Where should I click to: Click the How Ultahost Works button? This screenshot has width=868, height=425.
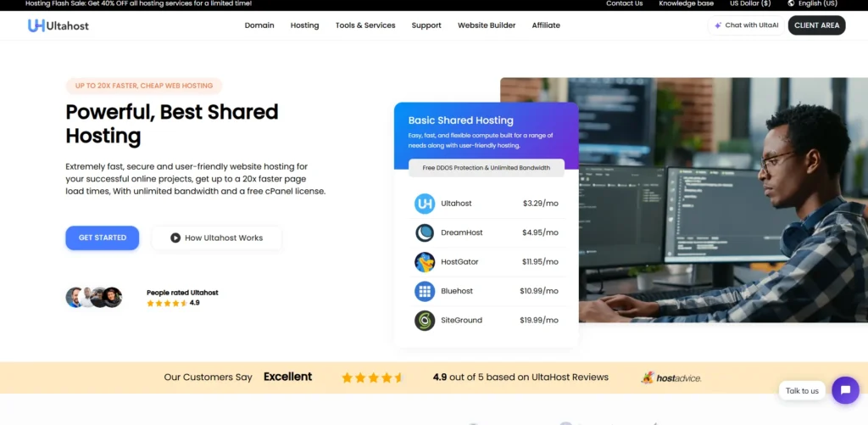point(217,238)
